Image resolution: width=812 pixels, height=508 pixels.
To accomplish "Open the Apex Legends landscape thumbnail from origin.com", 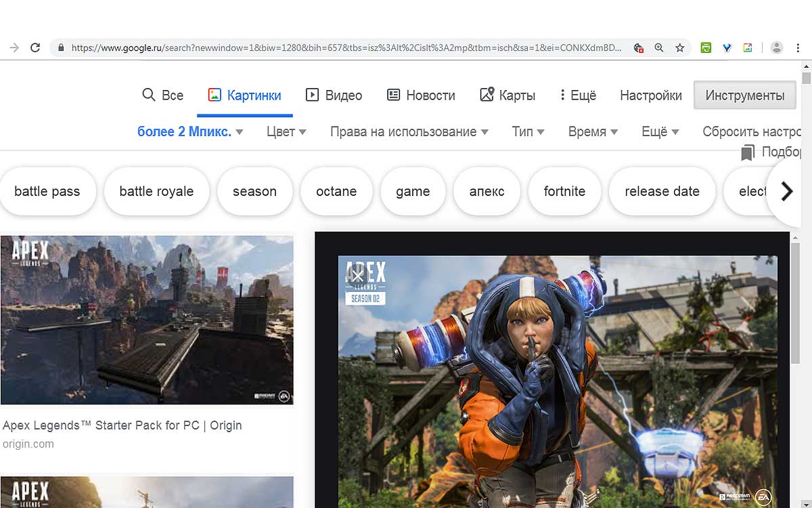I will pyautogui.click(x=147, y=320).
